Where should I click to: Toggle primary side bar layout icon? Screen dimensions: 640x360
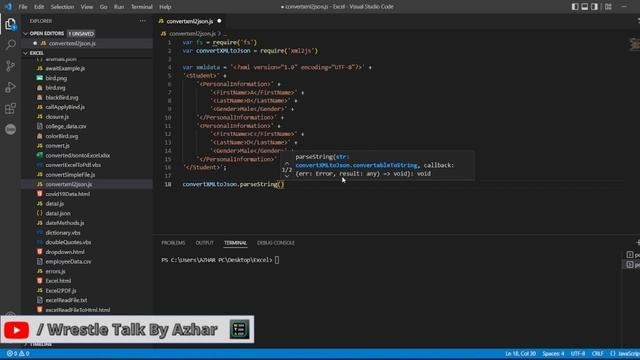point(575,7)
